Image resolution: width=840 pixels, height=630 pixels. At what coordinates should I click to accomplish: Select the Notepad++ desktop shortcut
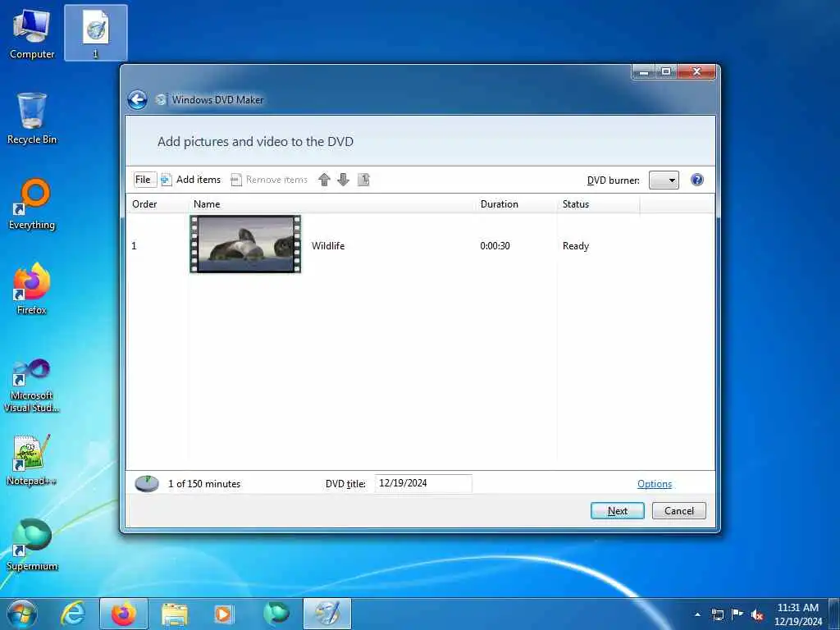click(32, 459)
